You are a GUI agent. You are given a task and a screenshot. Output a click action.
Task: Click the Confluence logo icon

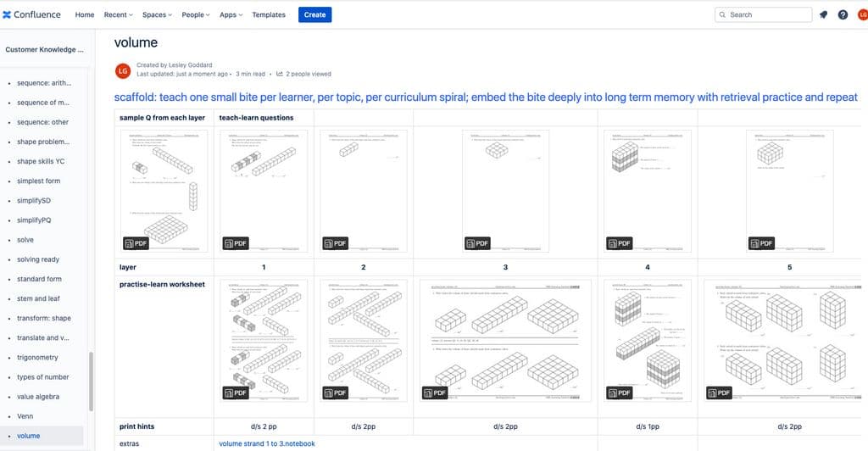click(7, 15)
